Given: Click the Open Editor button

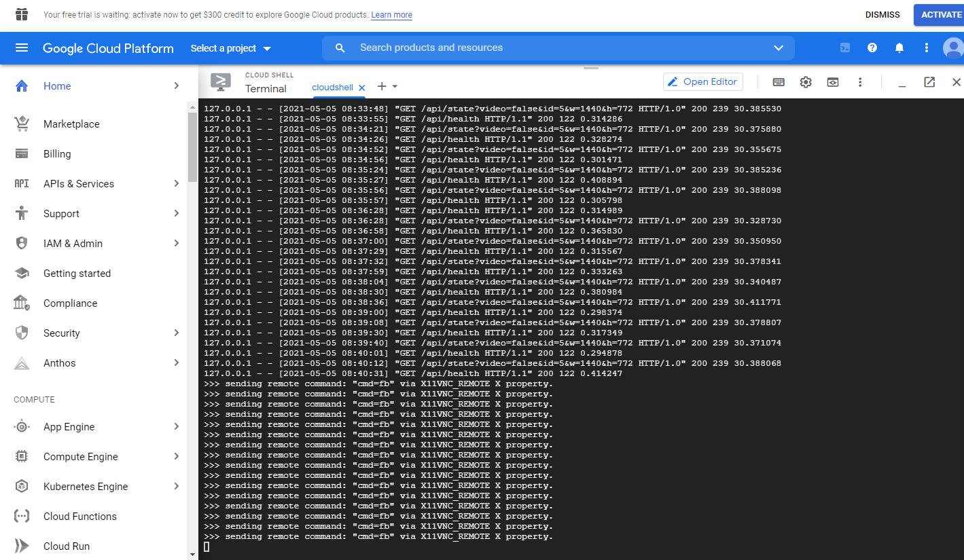Looking at the screenshot, I should tap(703, 82).
